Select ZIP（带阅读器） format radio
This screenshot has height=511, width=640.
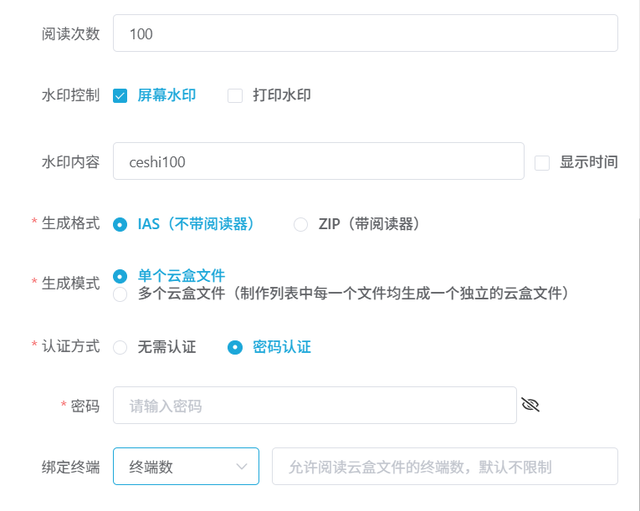[x=301, y=224]
